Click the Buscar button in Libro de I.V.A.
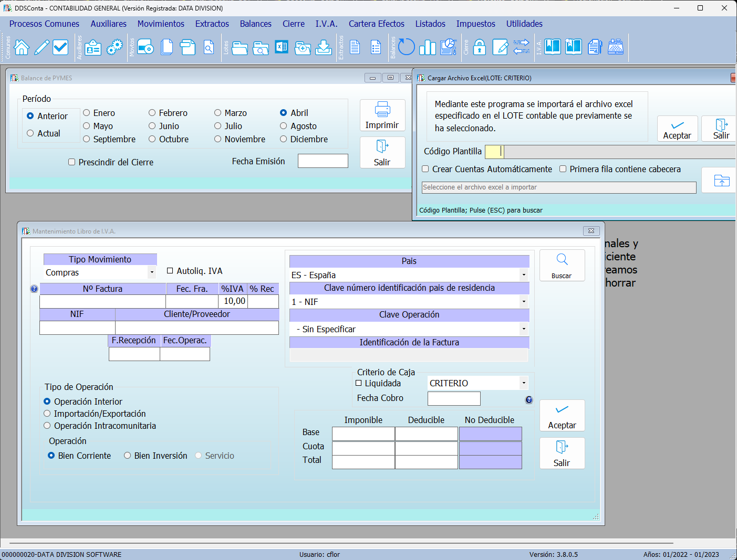 click(562, 265)
